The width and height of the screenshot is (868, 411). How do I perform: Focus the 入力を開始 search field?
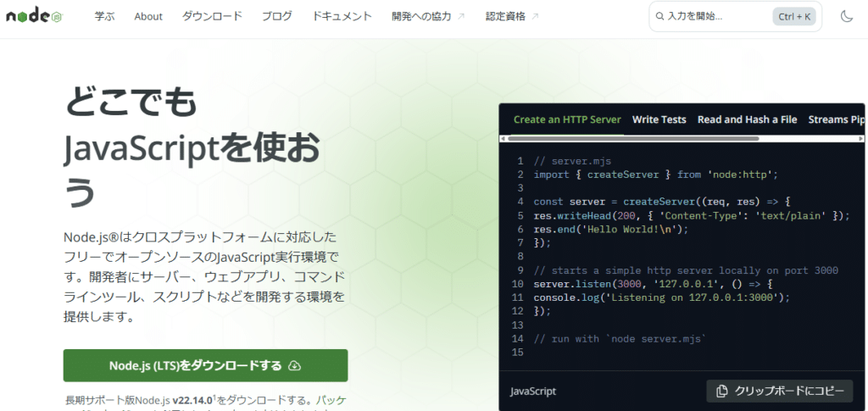click(735, 17)
